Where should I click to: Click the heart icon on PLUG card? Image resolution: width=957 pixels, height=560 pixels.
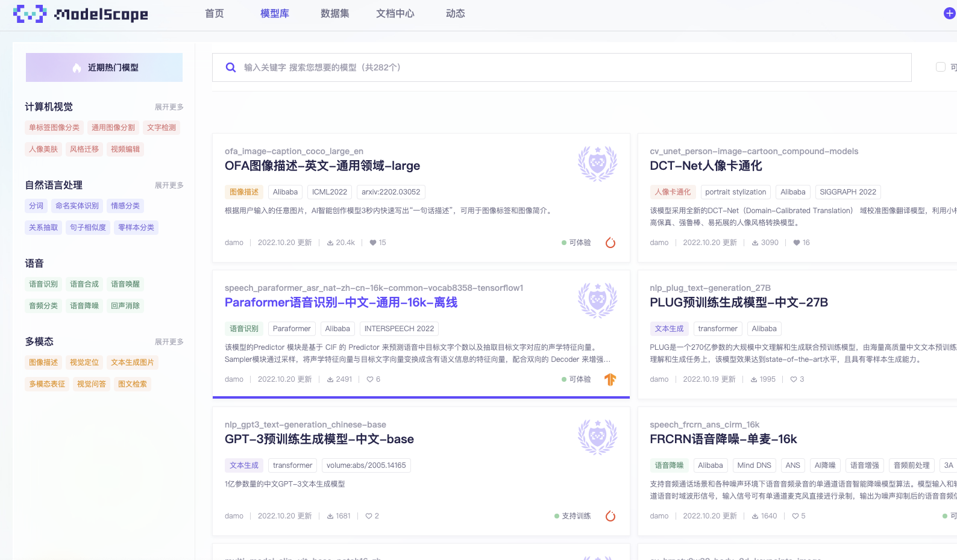[x=794, y=379]
